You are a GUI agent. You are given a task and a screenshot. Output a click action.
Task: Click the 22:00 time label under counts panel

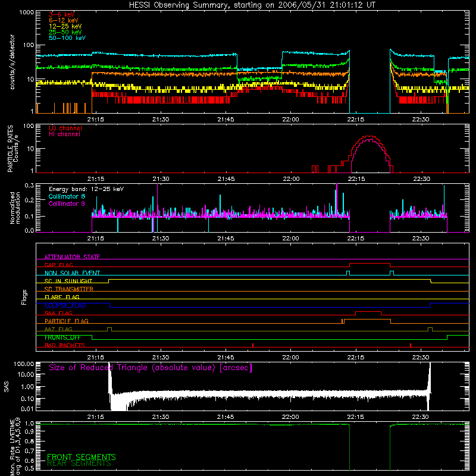pos(290,120)
